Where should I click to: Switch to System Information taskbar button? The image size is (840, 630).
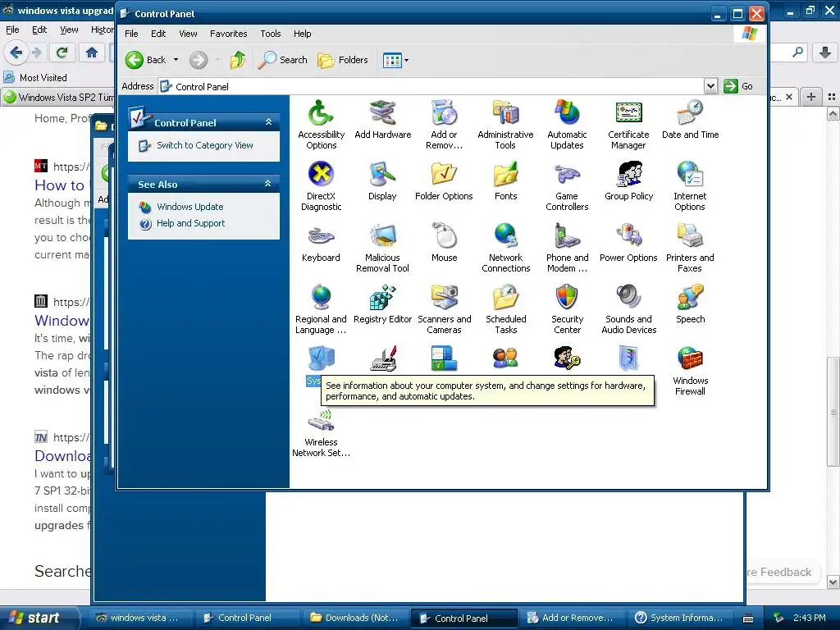[680, 618]
